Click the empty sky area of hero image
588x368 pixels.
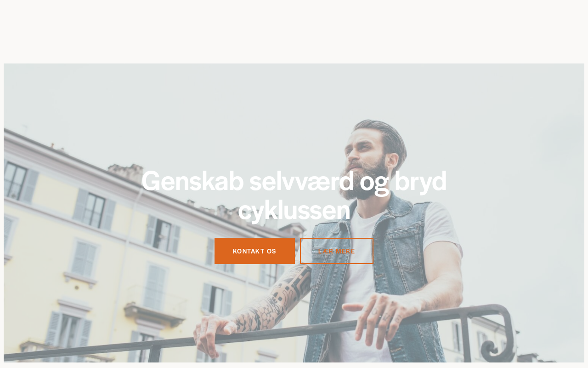pos(184,101)
